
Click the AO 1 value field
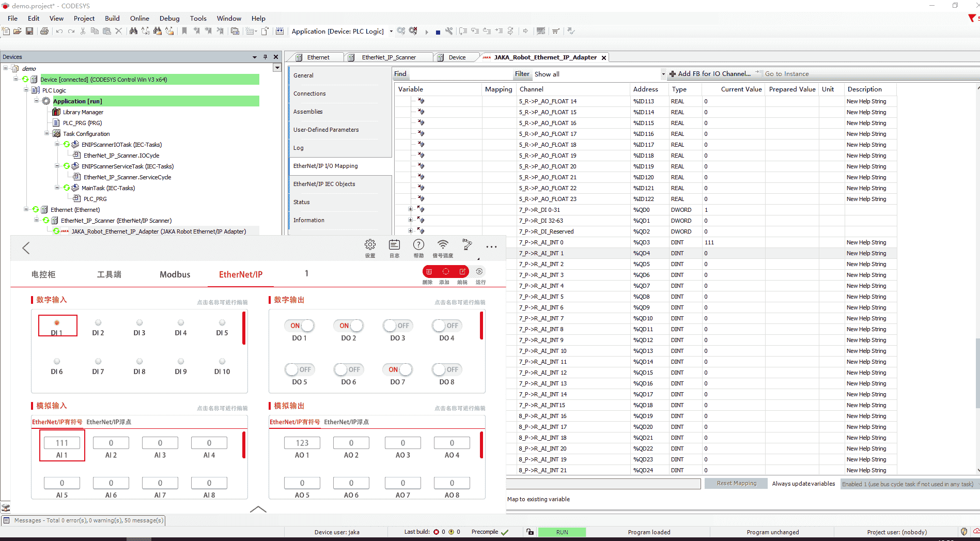pyautogui.click(x=302, y=443)
